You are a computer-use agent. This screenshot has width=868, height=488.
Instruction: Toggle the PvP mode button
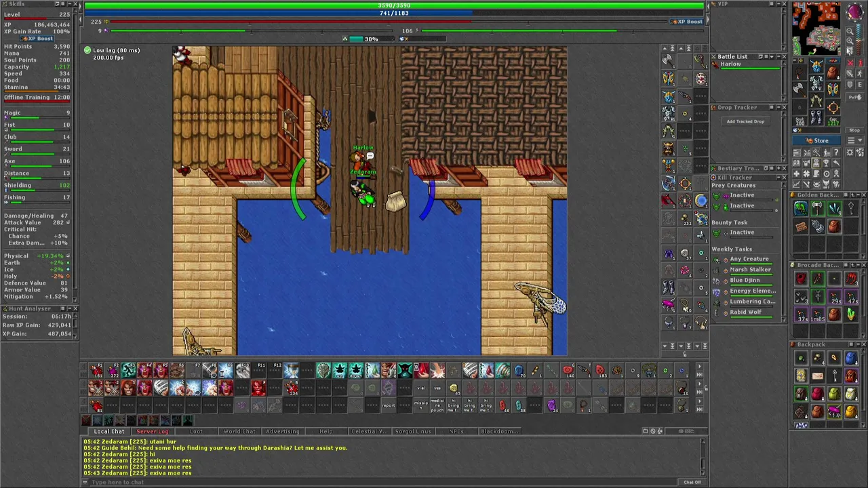pyautogui.click(x=854, y=97)
